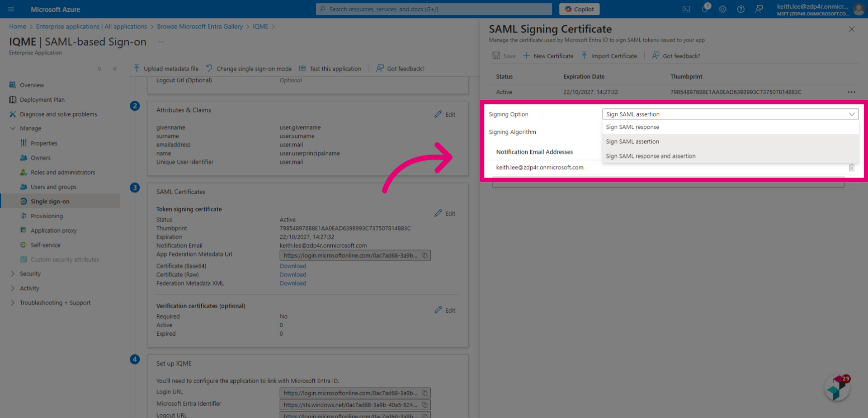The height and width of the screenshot is (418, 868).
Task: Open Owners in sidebar
Action: pyautogui.click(x=41, y=158)
